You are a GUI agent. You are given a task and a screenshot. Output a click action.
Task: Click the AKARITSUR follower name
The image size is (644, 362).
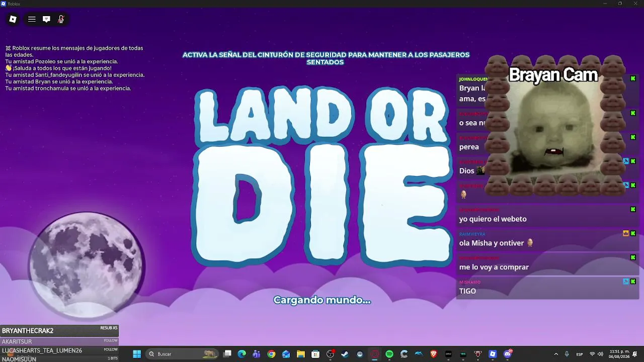click(17, 341)
